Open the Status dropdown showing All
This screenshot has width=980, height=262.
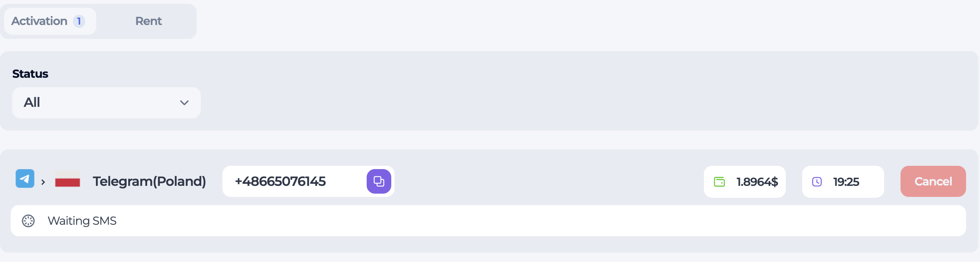pyautogui.click(x=106, y=103)
